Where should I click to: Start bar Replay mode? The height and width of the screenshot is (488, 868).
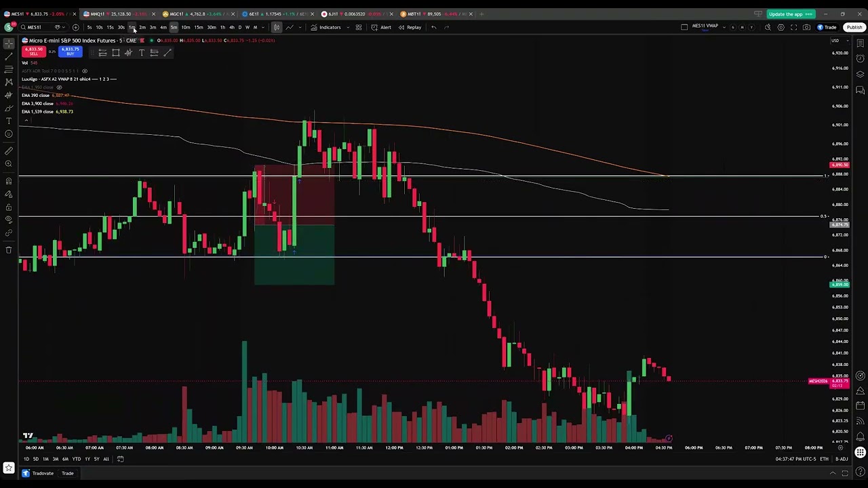click(410, 27)
